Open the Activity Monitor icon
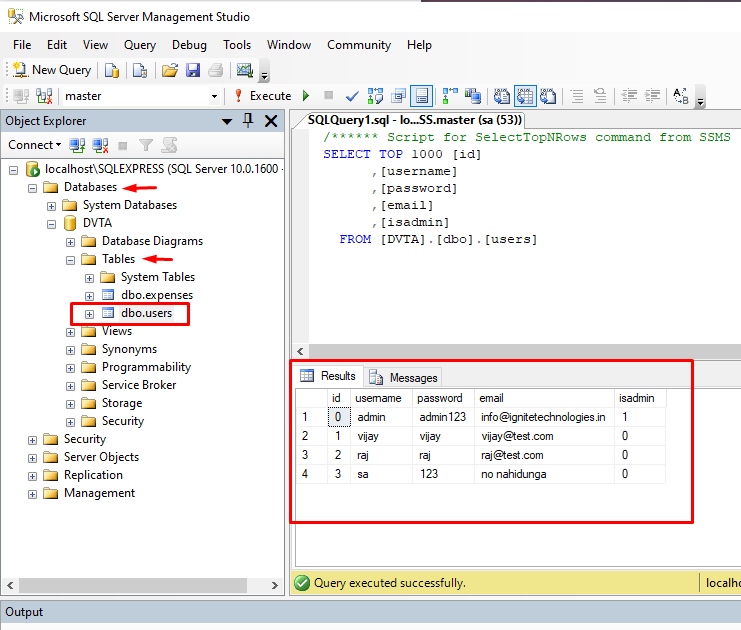The image size is (741, 630). point(245,70)
